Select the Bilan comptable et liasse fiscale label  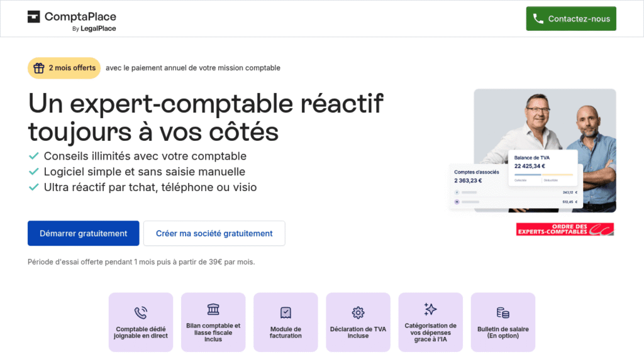point(213,332)
